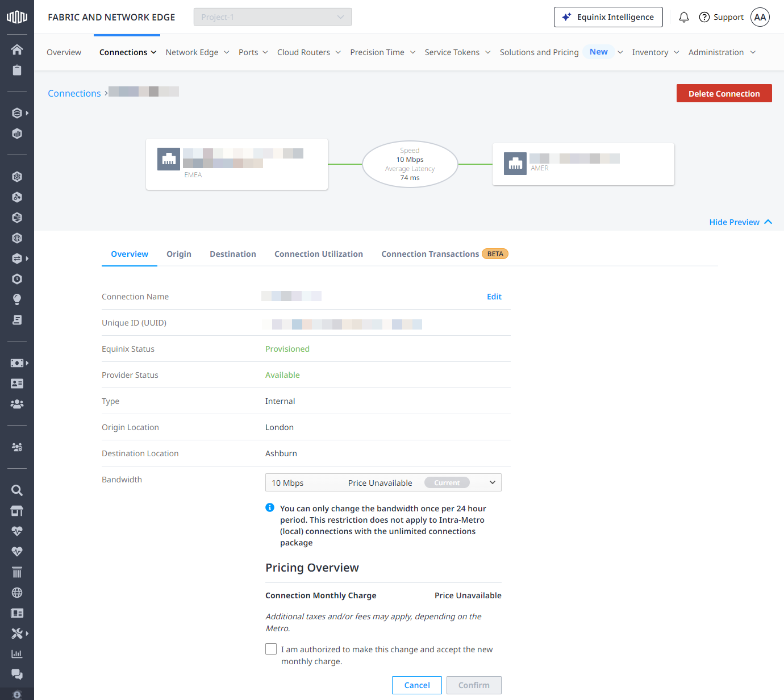Open the three-users group icon in sidebar

pyautogui.click(x=17, y=404)
